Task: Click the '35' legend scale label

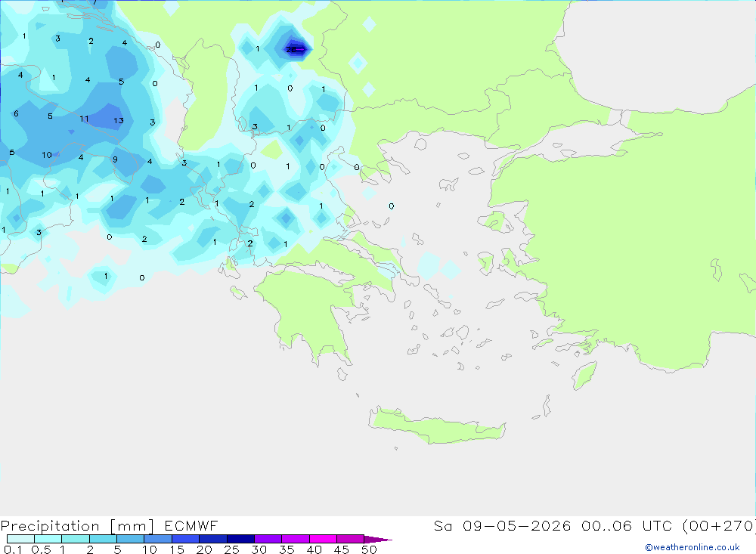Action: pos(287,549)
